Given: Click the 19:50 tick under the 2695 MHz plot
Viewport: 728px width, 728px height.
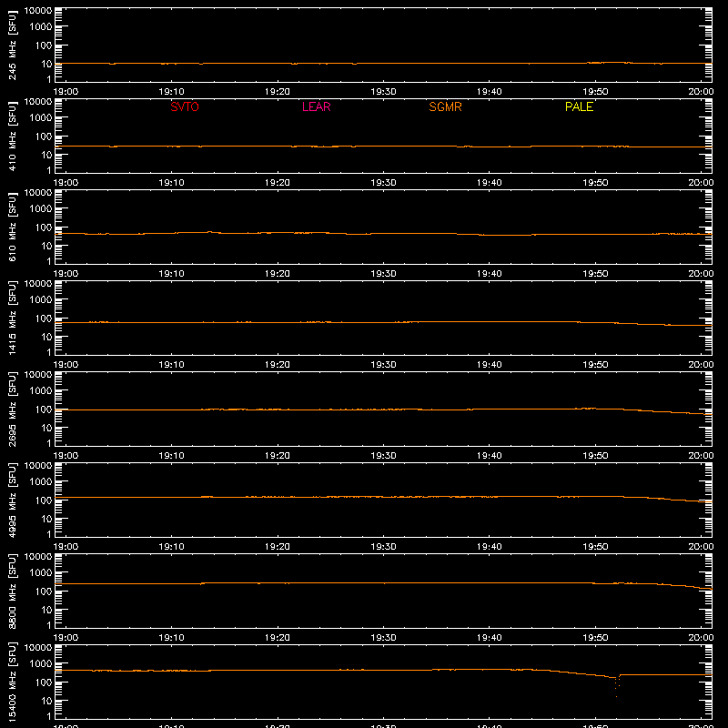Looking at the screenshot, I should 595,456.
